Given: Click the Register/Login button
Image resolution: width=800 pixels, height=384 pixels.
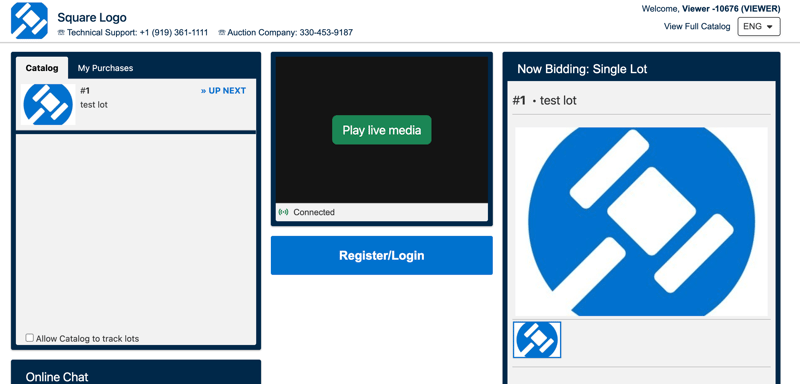Looking at the screenshot, I should (x=382, y=255).
